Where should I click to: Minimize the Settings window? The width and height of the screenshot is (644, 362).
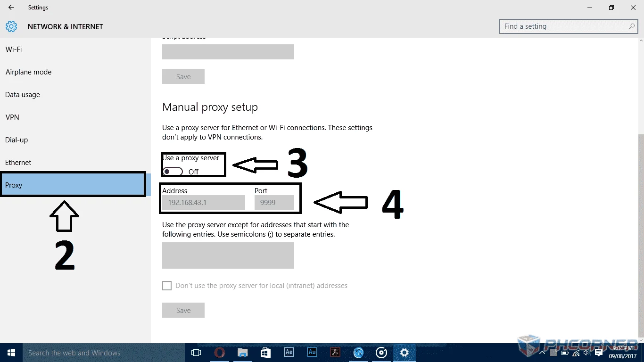pos(590,8)
